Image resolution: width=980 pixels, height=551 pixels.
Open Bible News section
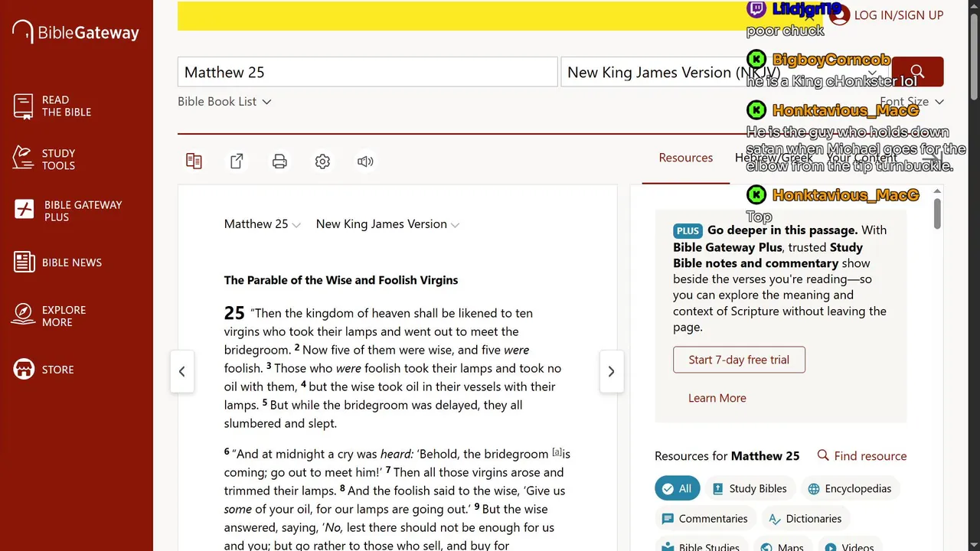pos(57,262)
